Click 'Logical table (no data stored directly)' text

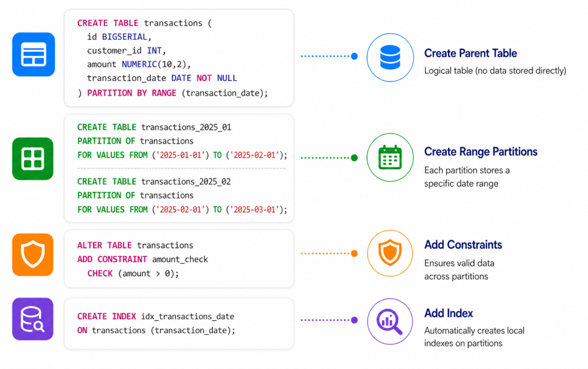click(495, 70)
